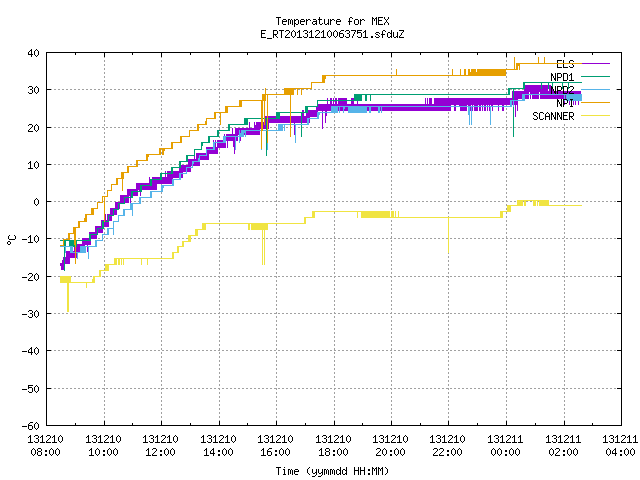Click the x-axis tick 131210 20:00
The width and height of the screenshot is (640, 480).
click(x=391, y=446)
